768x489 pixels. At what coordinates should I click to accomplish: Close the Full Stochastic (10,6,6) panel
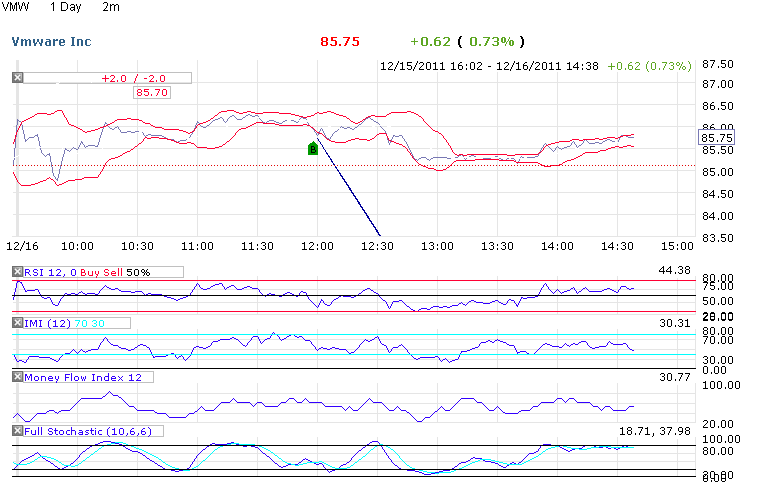click(18, 431)
